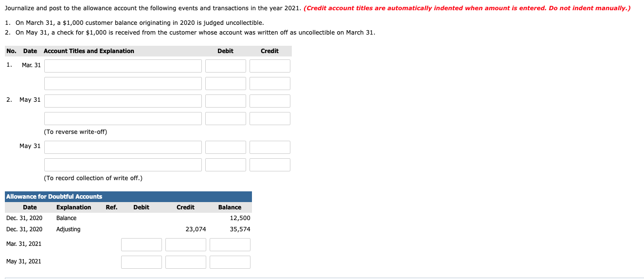Click the '(To reverse write-off)' explanation text
This screenshot has width=644, height=279.
click(75, 132)
